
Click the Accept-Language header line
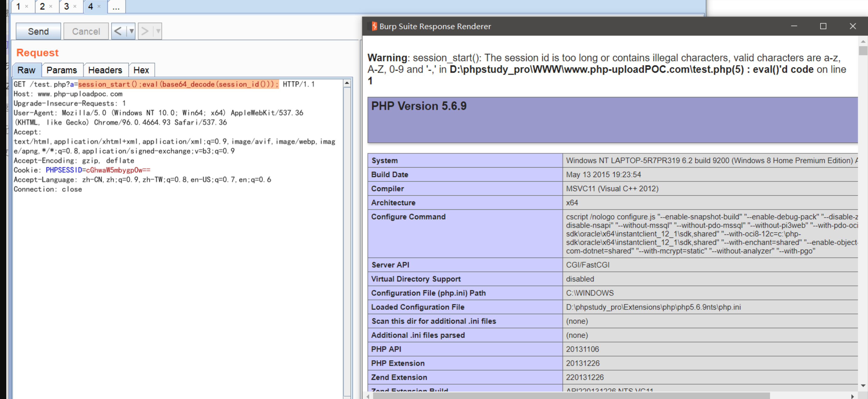click(142, 180)
